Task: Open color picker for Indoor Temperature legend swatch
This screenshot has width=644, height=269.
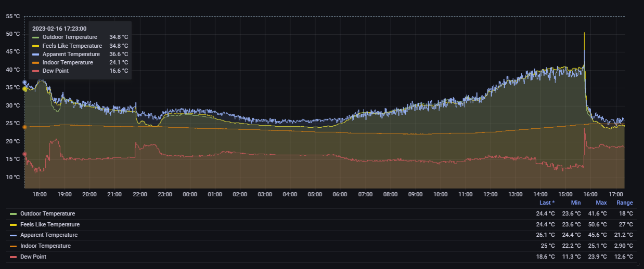Action: coord(14,246)
